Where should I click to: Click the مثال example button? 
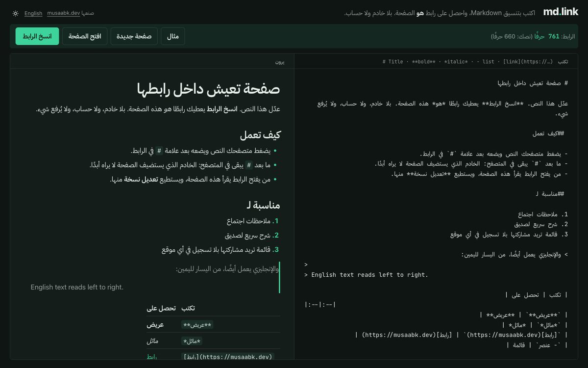[x=173, y=36]
